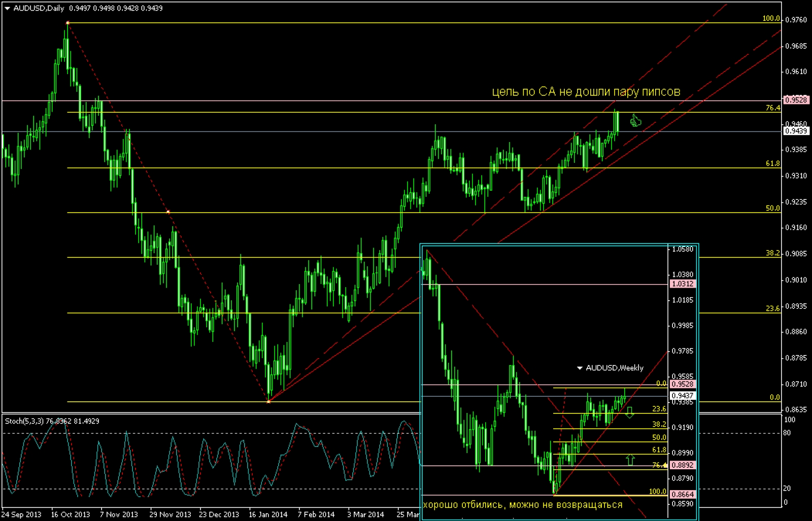Select the Fibonacci anchor point at the October 2013 high
812x521 pixels.
67,23
